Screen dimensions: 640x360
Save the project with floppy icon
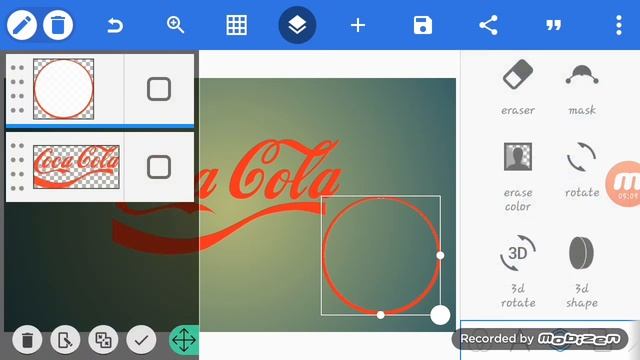point(422,25)
